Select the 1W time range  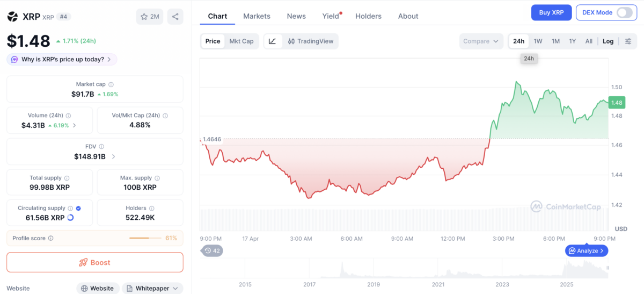point(538,41)
